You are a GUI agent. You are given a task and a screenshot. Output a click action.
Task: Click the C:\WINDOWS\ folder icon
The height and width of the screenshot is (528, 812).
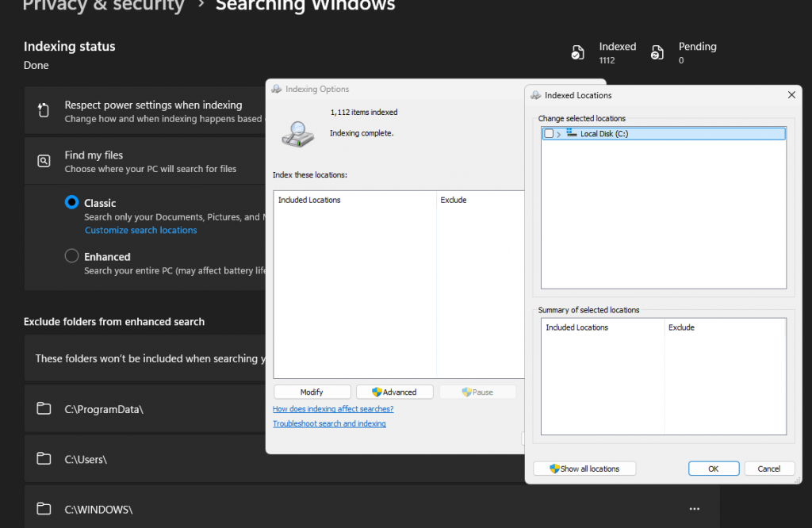pyautogui.click(x=44, y=509)
